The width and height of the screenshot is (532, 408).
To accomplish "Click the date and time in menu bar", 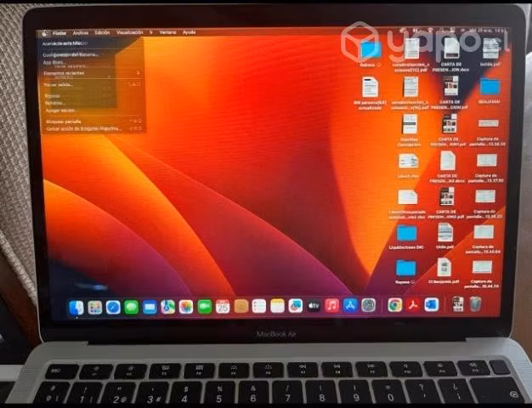I will point(489,31).
